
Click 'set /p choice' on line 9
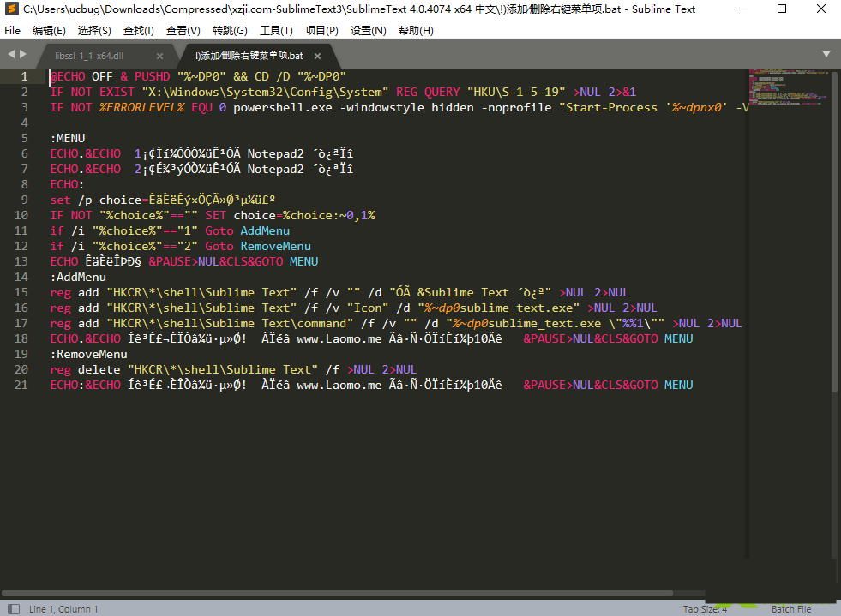click(x=95, y=200)
